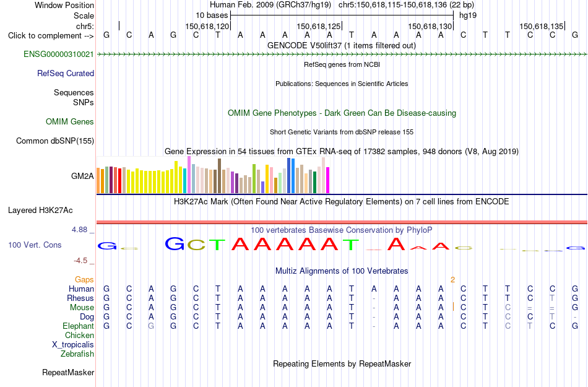
Task: Select the 100 Vert. Cons track label
Action: tap(35, 245)
